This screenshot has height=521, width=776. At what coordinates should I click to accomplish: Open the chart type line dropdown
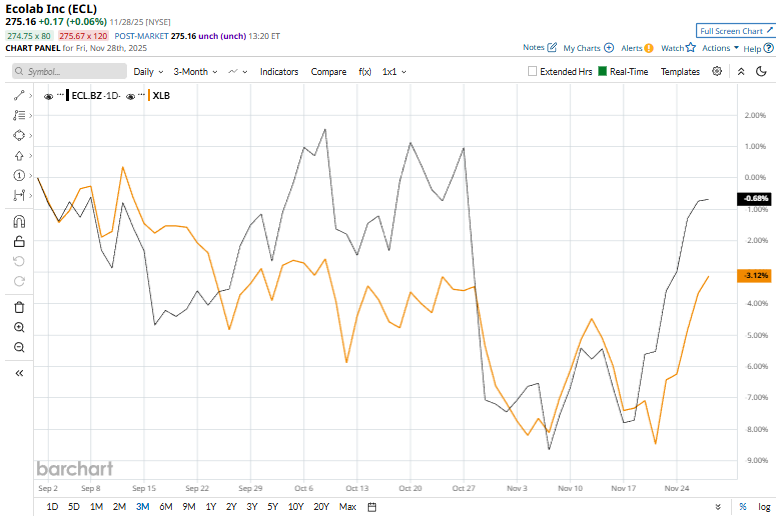coord(238,72)
